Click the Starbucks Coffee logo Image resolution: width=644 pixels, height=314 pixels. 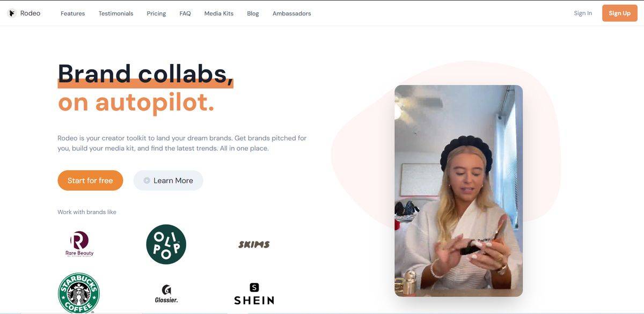point(79,293)
